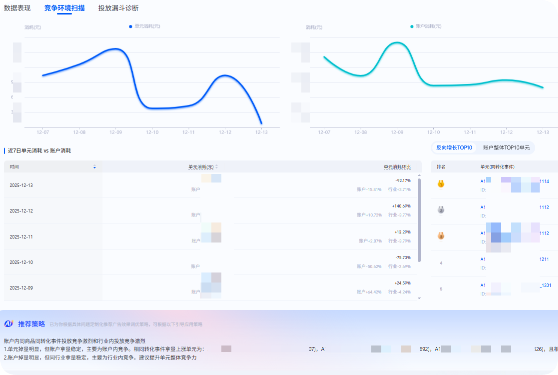
Task: Select the 2025-12-13 date cell
Action: (x=21, y=185)
